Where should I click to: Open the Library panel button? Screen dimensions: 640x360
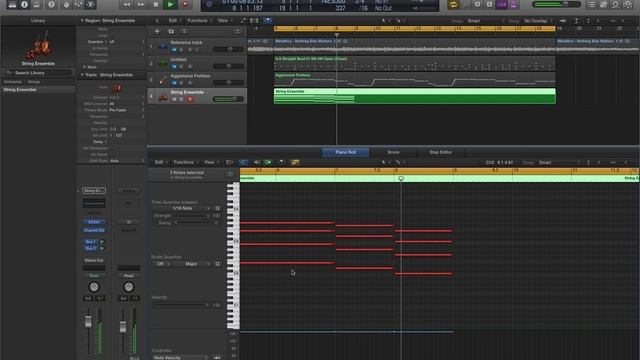pyautogui.click(x=12, y=4)
